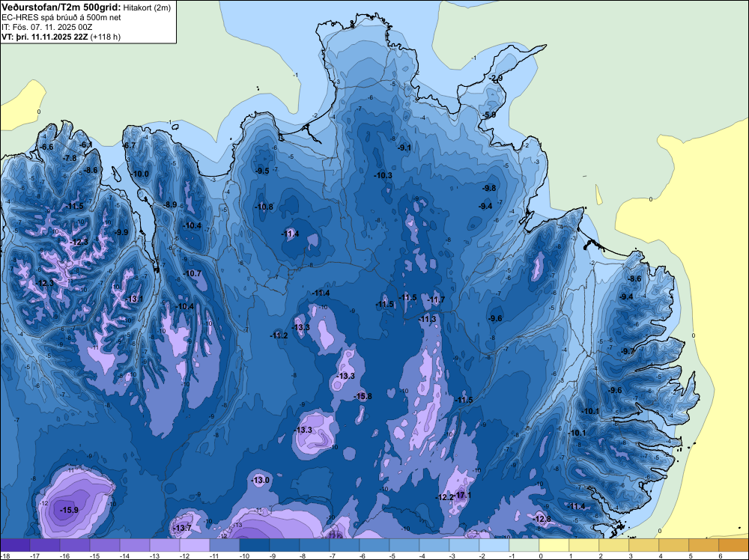Click the -13.0 temperature label
This screenshot has height=560, width=749.
point(261,480)
